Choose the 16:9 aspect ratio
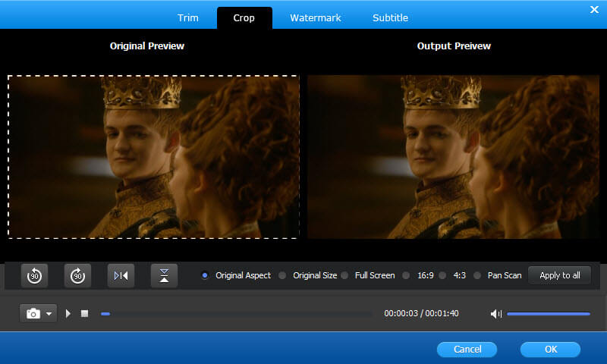 coord(406,275)
